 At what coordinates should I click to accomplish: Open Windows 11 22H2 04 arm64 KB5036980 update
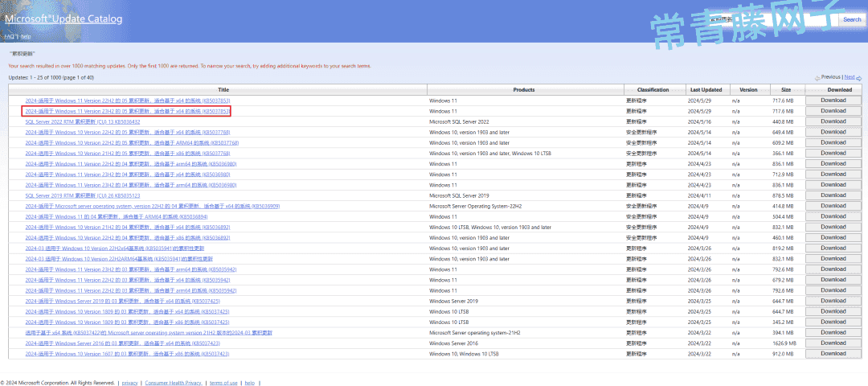click(x=131, y=164)
